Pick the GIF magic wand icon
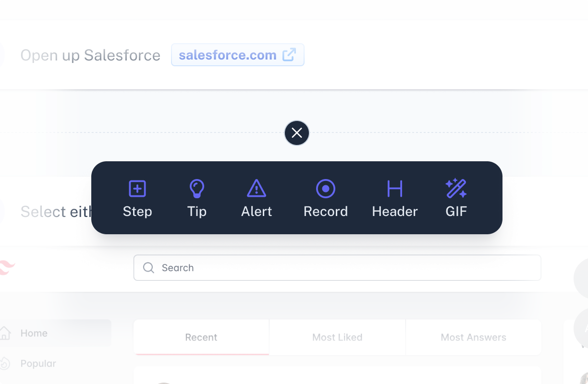 click(456, 189)
